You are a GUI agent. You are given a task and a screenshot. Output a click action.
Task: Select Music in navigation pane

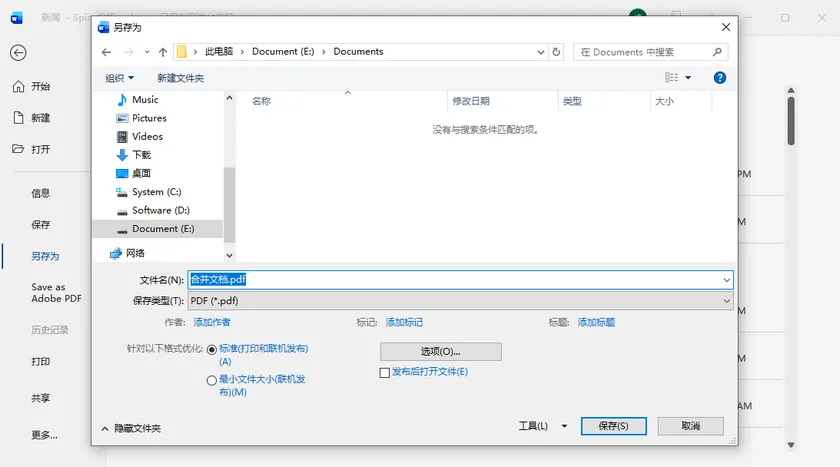145,100
